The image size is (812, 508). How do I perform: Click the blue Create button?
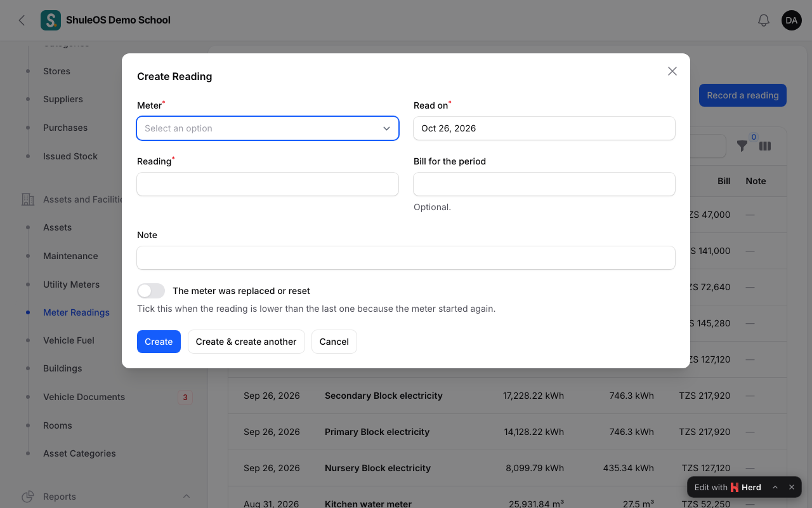pyautogui.click(x=159, y=342)
